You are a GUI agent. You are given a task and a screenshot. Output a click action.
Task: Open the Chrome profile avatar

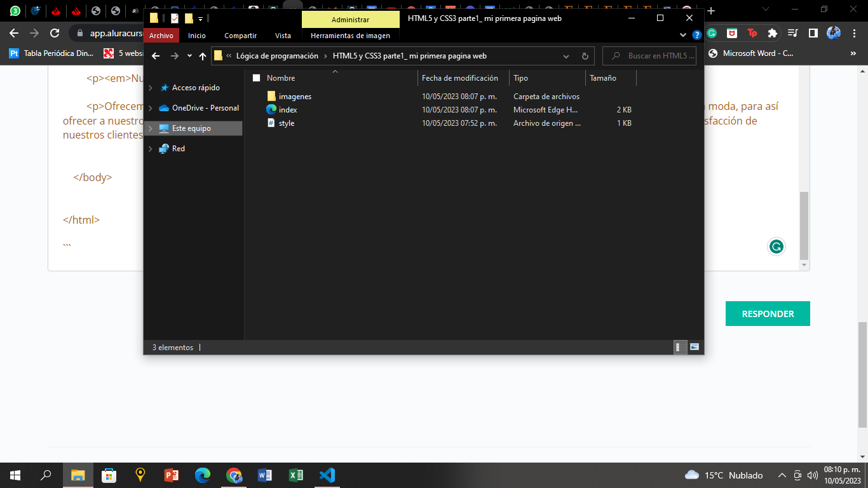pyautogui.click(x=834, y=33)
